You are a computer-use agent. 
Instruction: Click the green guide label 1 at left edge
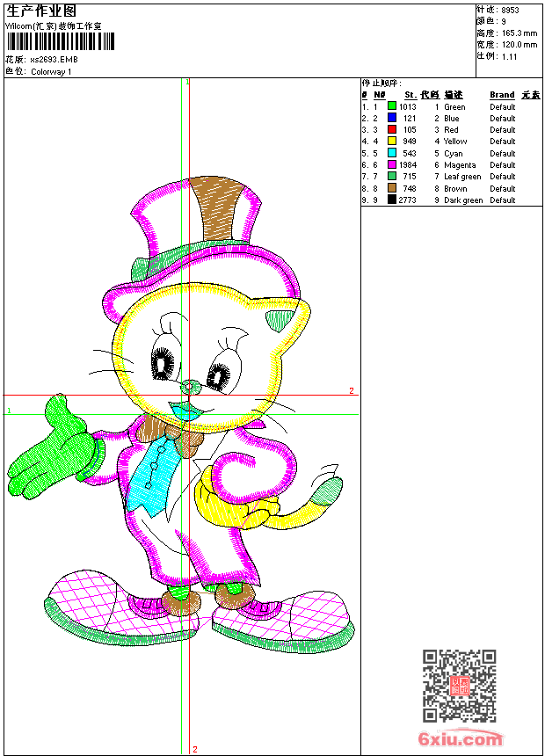[x=9, y=411]
